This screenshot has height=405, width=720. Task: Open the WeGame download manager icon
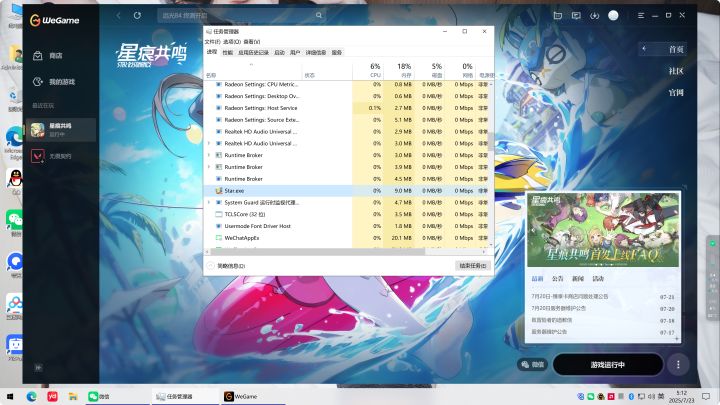tap(595, 16)
